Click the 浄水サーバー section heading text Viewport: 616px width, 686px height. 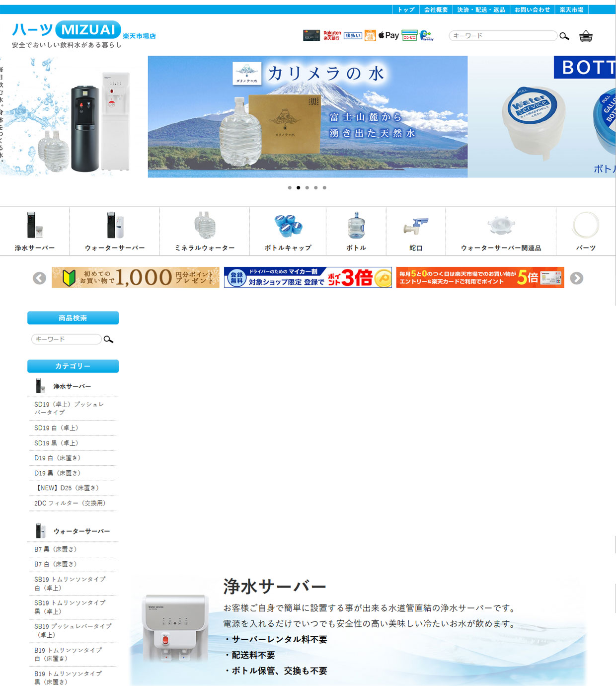[274, 587]
